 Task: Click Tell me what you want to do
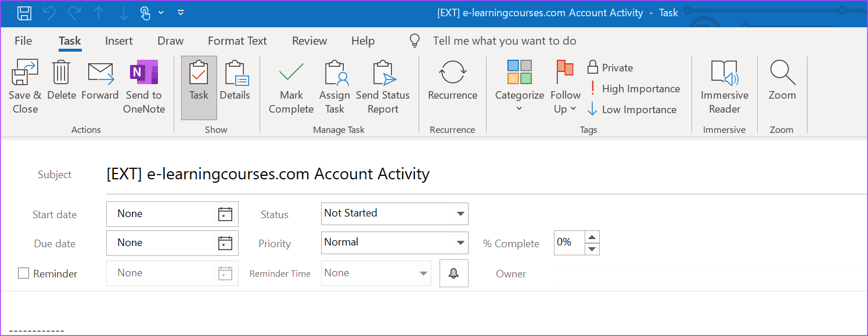pyautogui.click(x=505, y=41)
